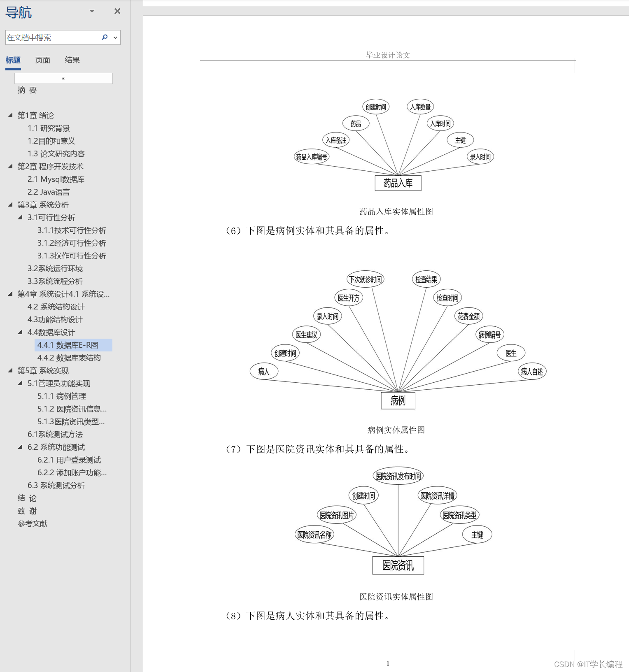Click the caption 病例实体属性图
This screenshot has width=629, height=672.
coord(396,430)
